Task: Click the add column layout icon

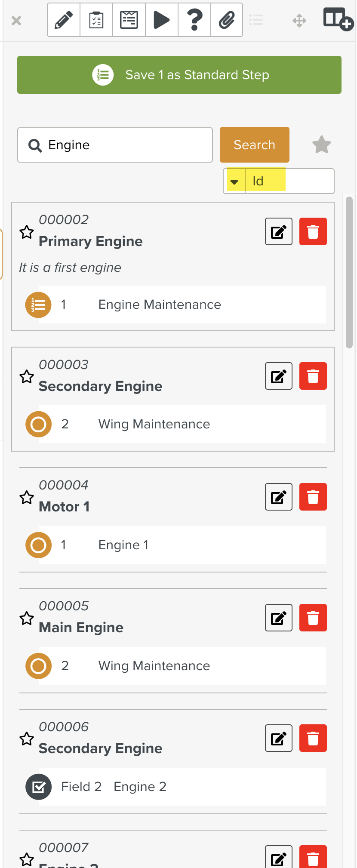Action: click(x=338, y=20)
